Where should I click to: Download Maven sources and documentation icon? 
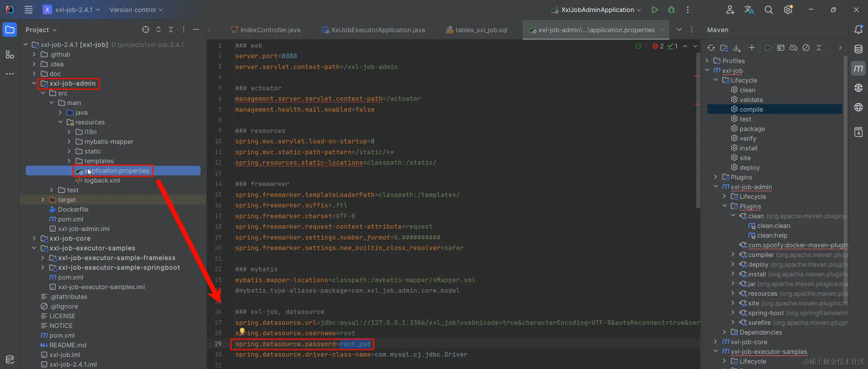click(x=736, y=48)
